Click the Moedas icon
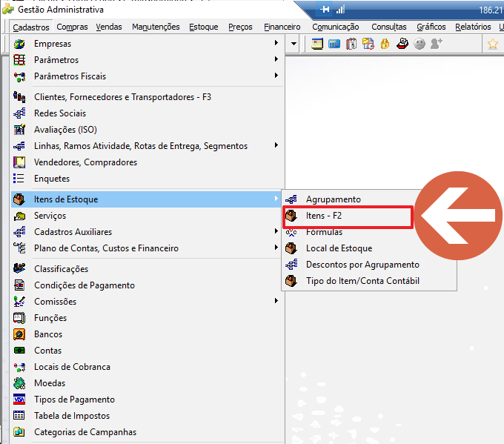504x444 pixels. 19,383
